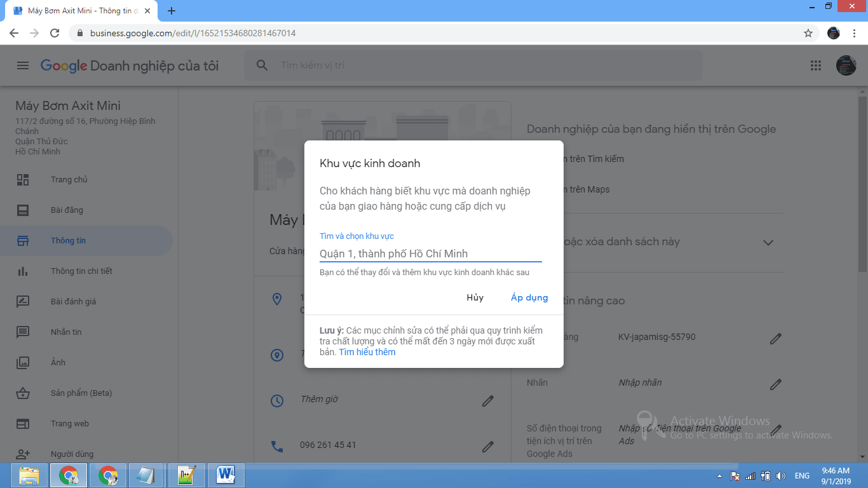868x488 pixels.
Task: Edit the store code KV-japamisg-55790
Action: pos(775,339)
